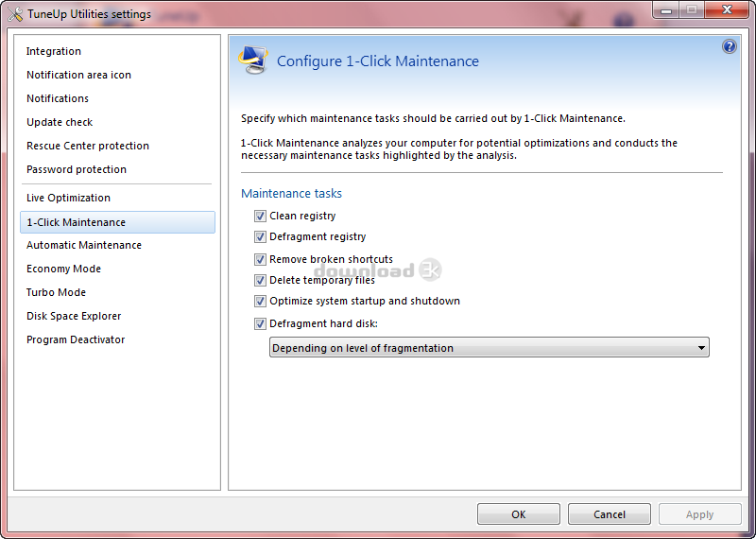Uncheck the Clean registry checkbox
The width and height of the screenshot is (756, 539).
click(260, 216)
